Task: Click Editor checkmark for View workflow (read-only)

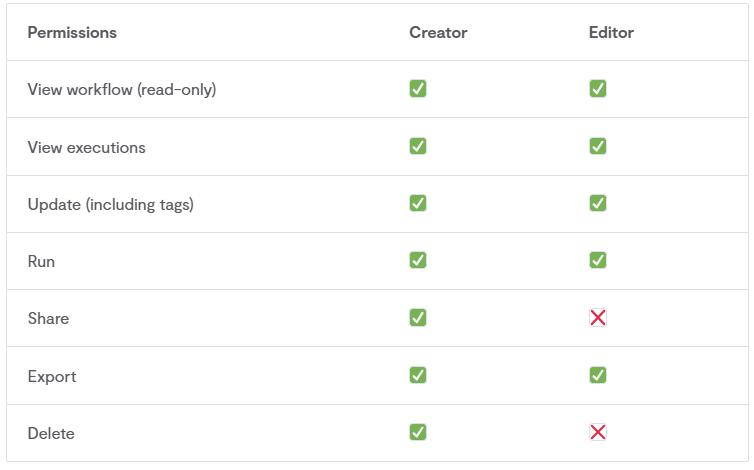Action: (598, 89)
